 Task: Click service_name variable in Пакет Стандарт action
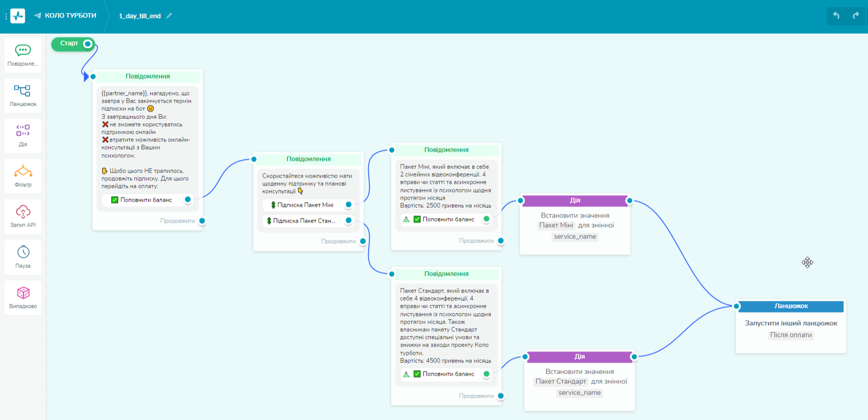click(x=580, y=393)
